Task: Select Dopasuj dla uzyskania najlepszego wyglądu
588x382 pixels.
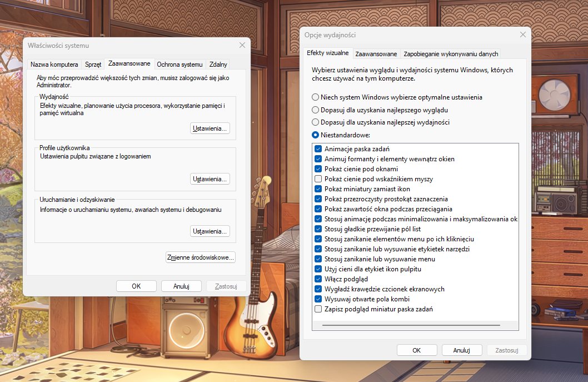Action: tap(315, 110)
